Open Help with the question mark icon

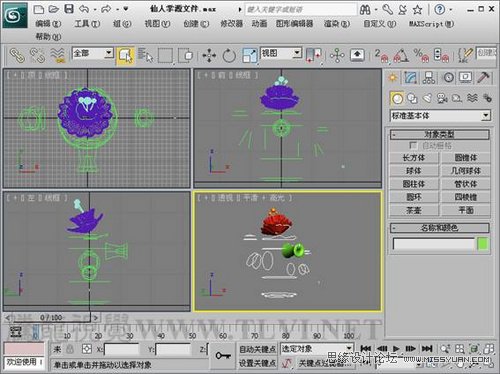click(x=440, y=10)
